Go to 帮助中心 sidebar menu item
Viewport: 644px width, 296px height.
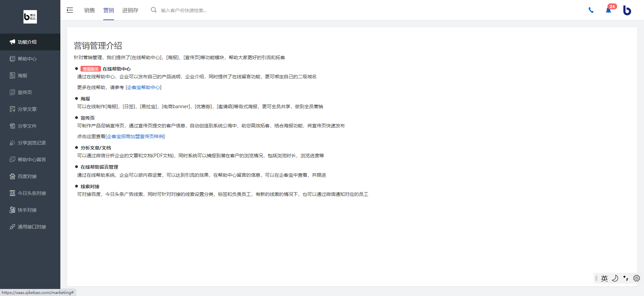(30, 59)
